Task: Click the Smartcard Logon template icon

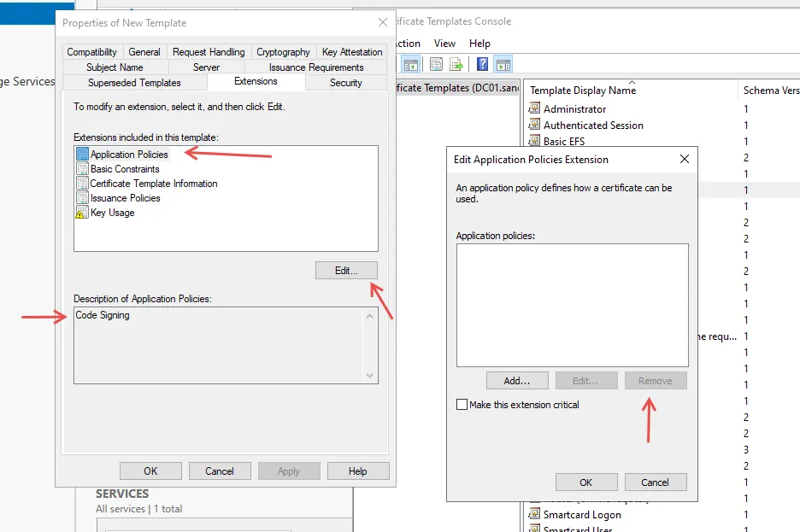Action: click(535, 515)
